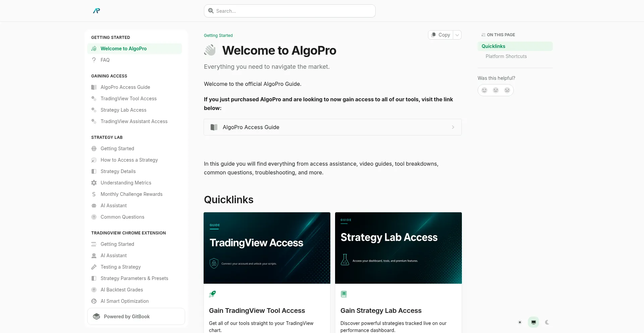The height and width of the screenshot is (333, 644).
Task: Open Testing a Strategy page
Action: (135, 267)
